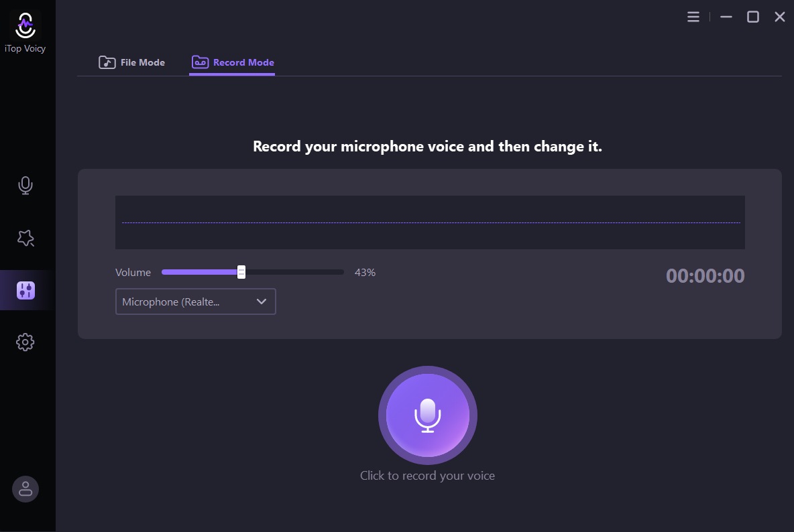Click the Record Mode recorder icon

coord(200,62)
